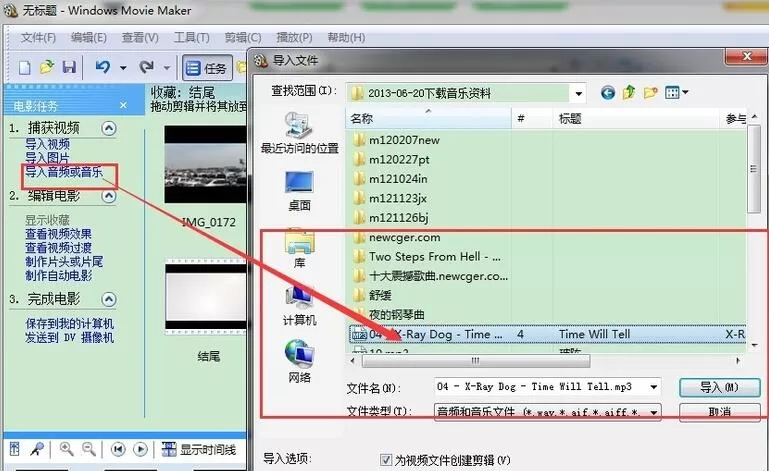Open the view menu icon in dialog
The height and width of the screenshot is (471, 769).
(x=677, y=92)
